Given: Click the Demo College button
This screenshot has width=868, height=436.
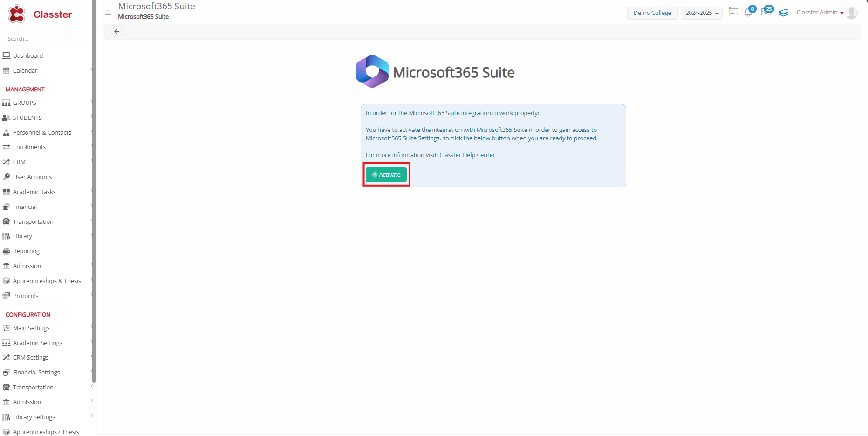Looking at the screenshot, I should (652, 13).
